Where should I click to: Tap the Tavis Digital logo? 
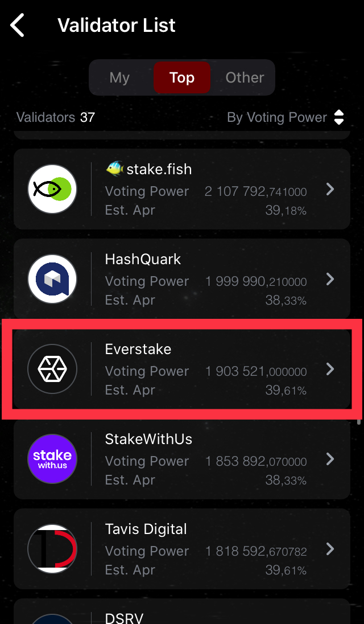(52, 549)
